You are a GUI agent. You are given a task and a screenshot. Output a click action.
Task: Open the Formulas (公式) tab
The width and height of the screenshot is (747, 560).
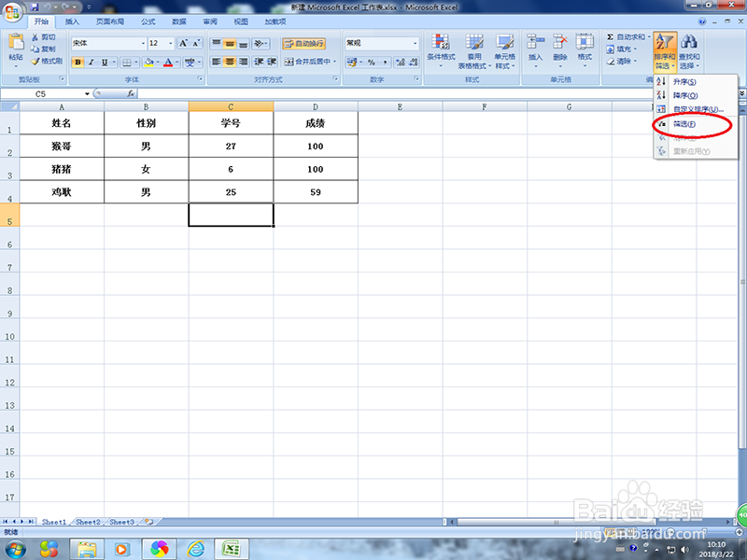point(148,21)
